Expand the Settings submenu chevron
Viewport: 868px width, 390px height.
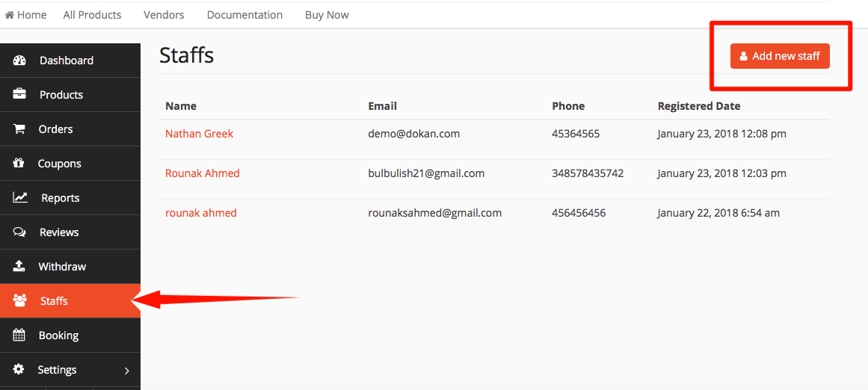(x=127, y=371)
